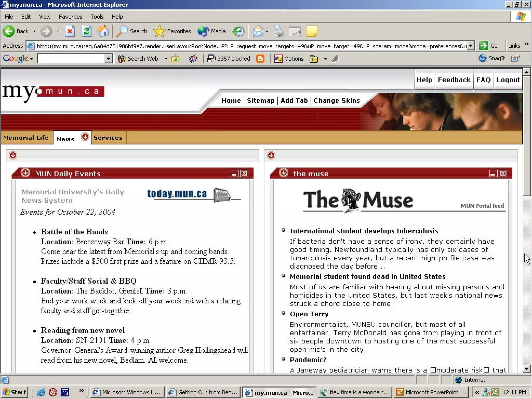Click the Back navigation arrow icon
The height and width of the screenshot is (399, 532).
tap(9, 31)
